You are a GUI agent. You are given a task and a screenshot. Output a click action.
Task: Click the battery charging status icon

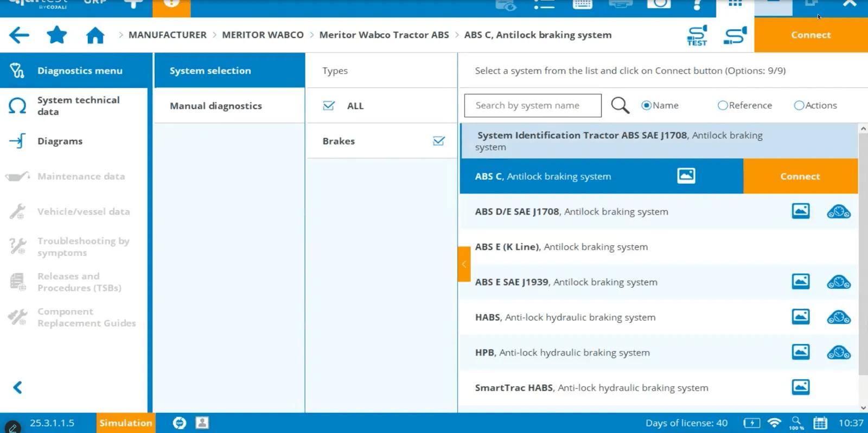point(752,423)
